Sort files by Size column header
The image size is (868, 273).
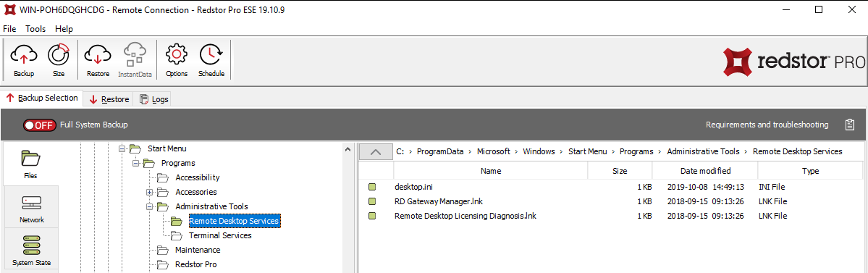[620, 171]
